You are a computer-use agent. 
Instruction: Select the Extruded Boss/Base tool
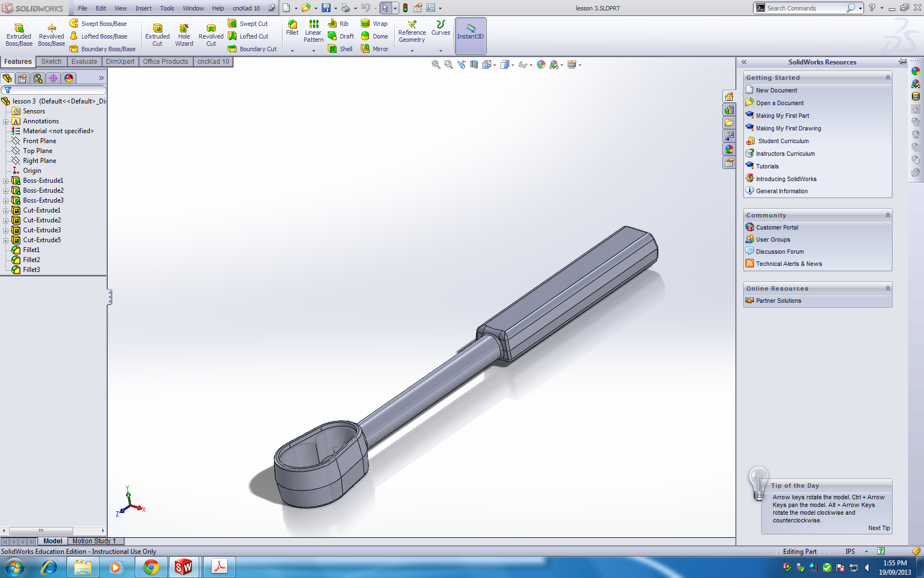pyautogui.click(x=19, y=35)
